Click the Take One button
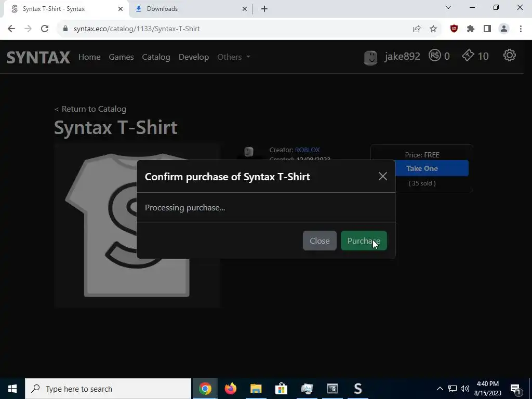 point(432,168)
